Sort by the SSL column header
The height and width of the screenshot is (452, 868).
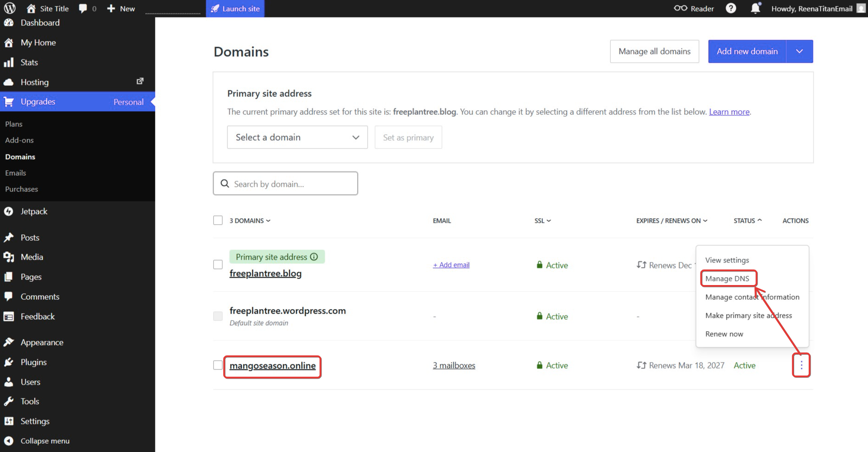[x=543, y=221]
